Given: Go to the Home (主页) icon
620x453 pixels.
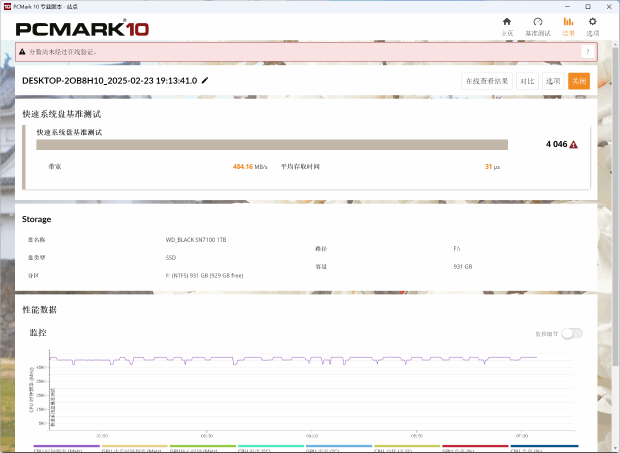Looking at the screenshot, I should pyautogui.click(x=507, y=22).
